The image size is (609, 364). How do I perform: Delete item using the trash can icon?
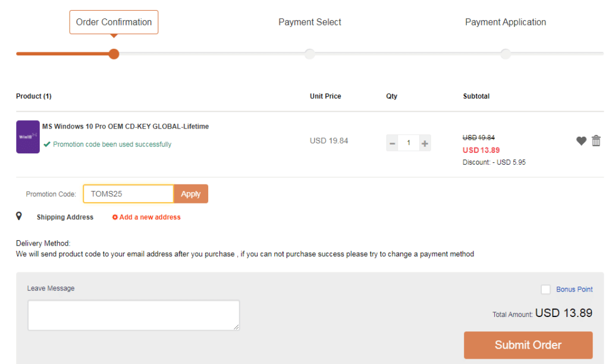(596, 140)
